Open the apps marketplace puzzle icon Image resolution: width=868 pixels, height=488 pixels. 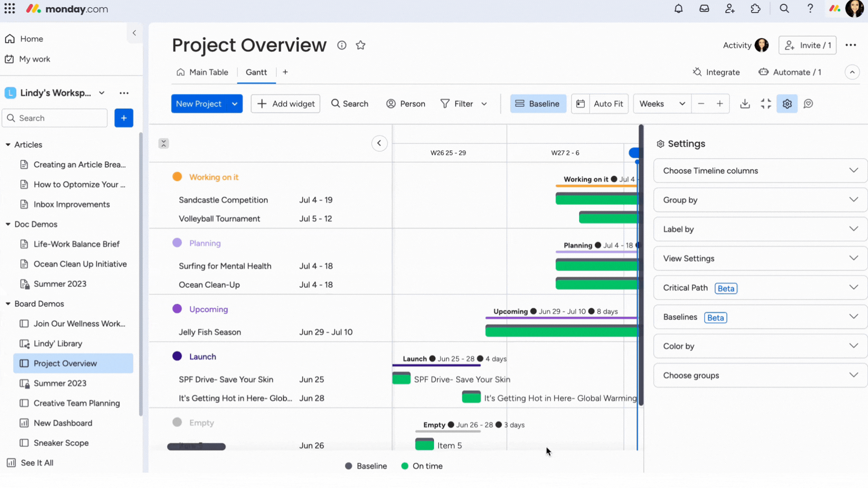[755, 9]
